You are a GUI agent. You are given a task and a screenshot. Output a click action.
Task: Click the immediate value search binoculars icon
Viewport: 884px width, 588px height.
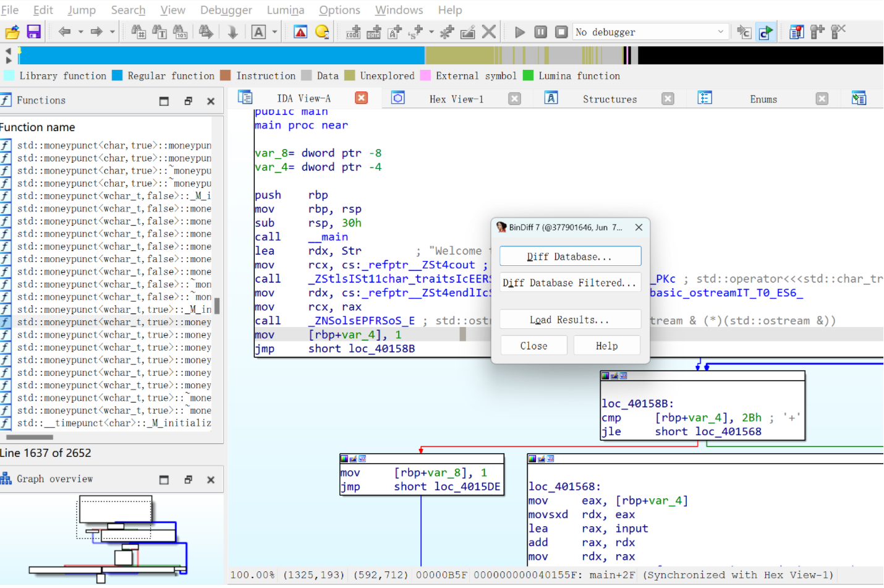point(138,32)
